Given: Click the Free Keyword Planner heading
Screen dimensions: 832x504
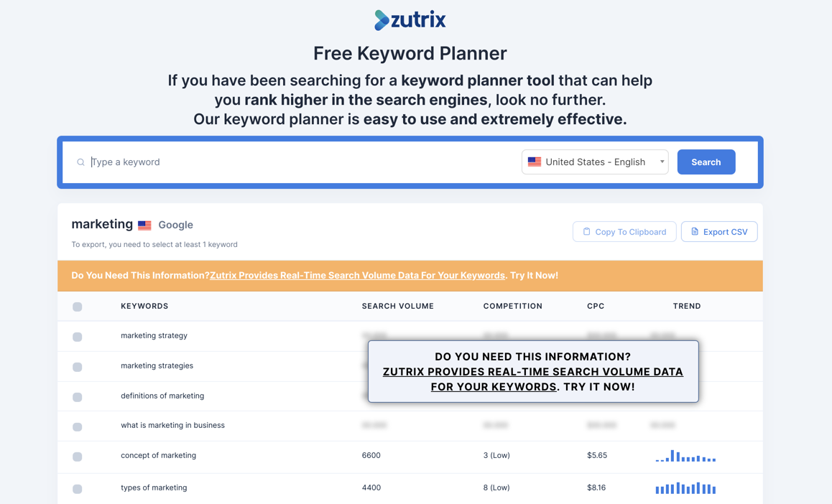Looking at the screenshot, I should coord(410,54).
